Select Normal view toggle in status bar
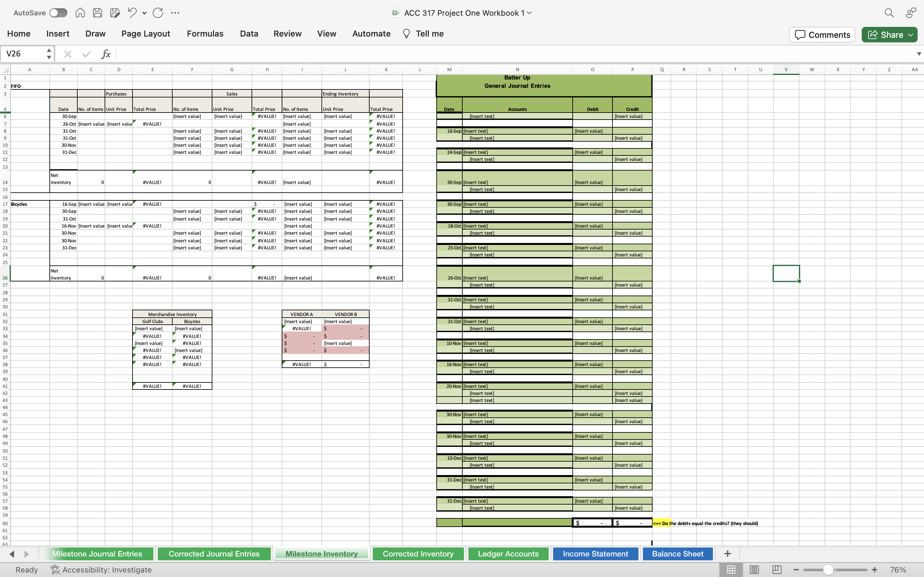This screenshot has width=924, height=577. [731, 569]
